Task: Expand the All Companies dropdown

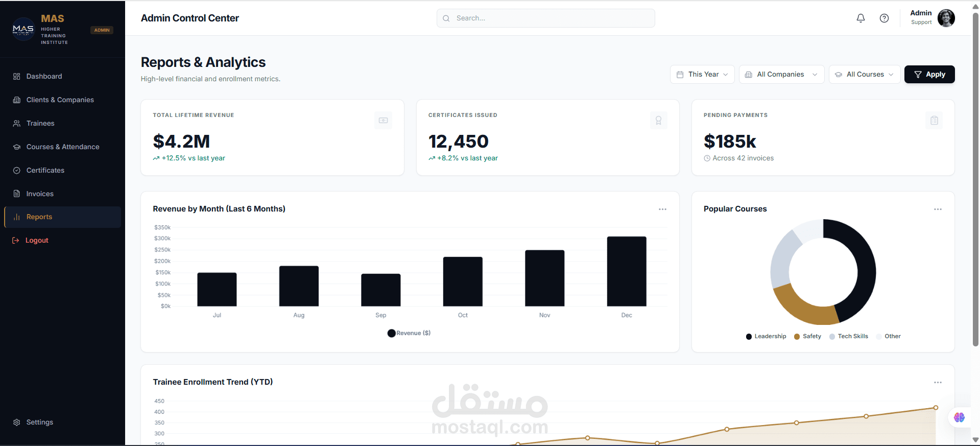Action: click(781, 75)
